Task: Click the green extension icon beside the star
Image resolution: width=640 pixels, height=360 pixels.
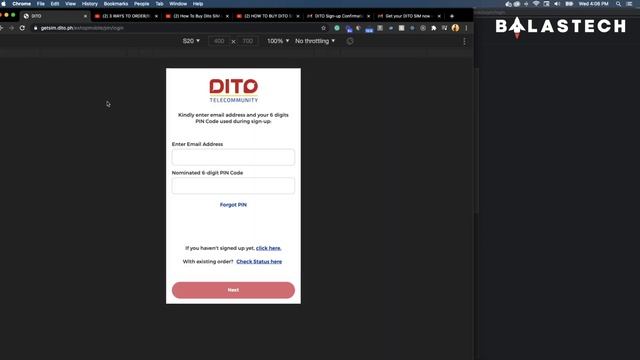Action: click(x=337, y=28)
